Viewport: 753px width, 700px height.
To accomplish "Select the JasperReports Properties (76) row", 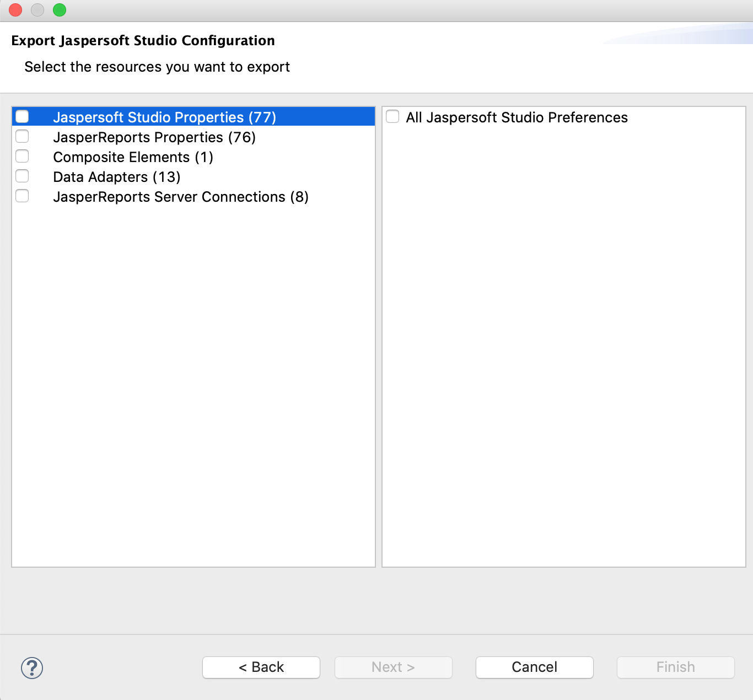I will tap(193, 137).
